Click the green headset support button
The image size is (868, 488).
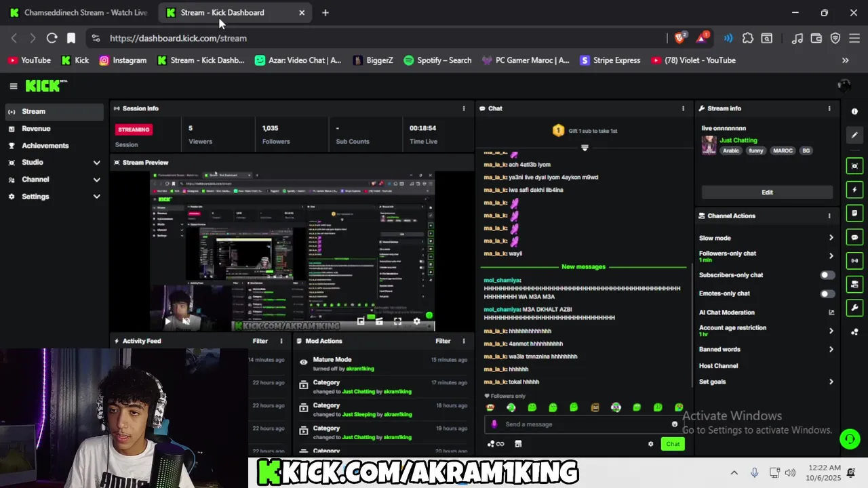click(850, 439)
